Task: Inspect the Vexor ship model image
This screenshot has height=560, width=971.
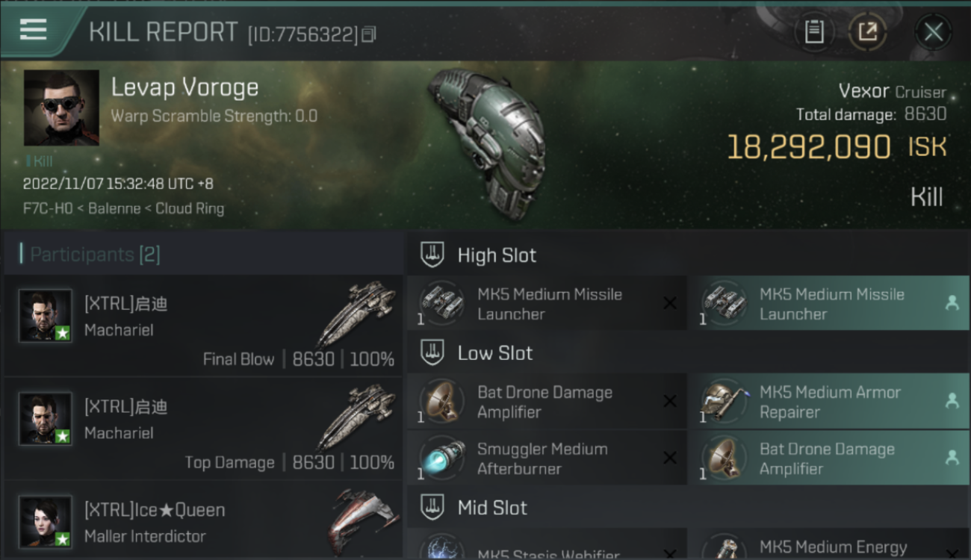Action: click(x=485, y=142)
